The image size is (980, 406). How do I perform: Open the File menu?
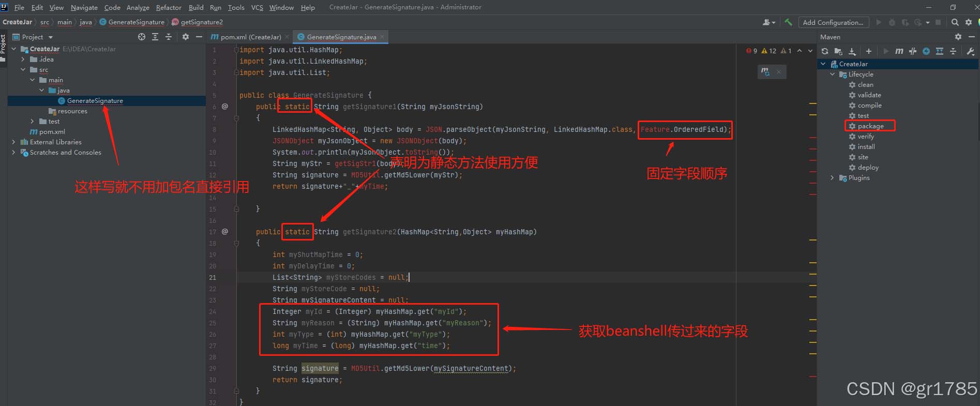tap(19, 7)
